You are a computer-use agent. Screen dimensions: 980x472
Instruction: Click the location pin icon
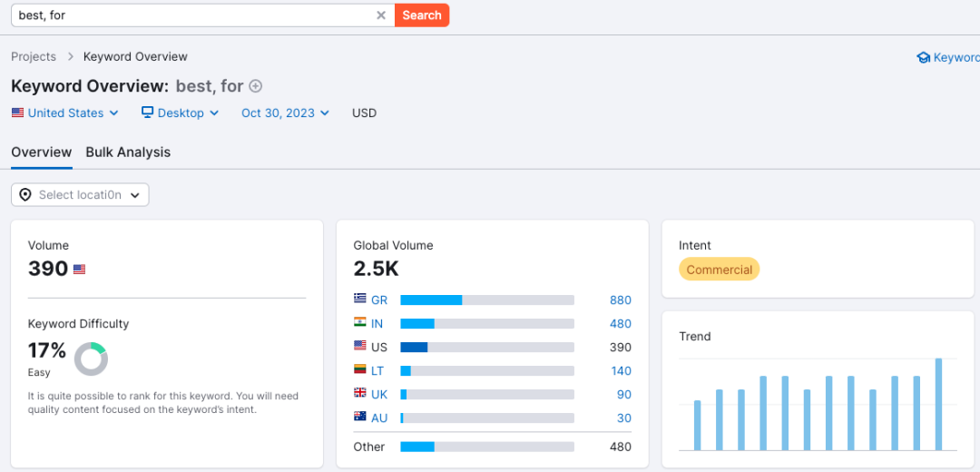pos(25,195)
